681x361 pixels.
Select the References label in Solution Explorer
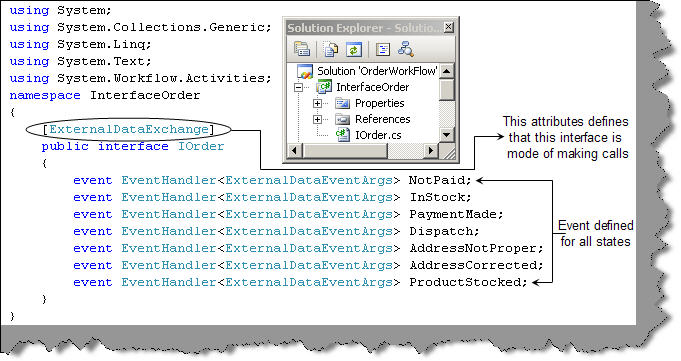tap(382, 119)
